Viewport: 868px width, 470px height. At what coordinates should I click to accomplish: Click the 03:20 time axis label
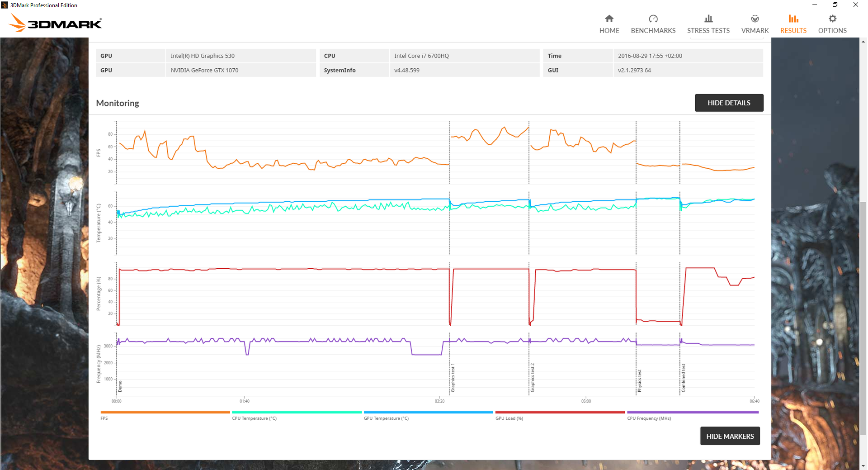tap(439, 401)
